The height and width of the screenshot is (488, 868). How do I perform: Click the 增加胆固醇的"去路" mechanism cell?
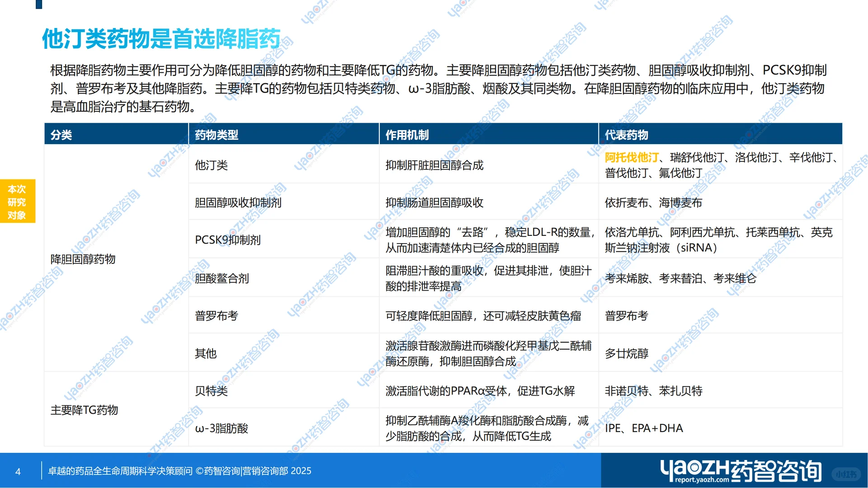tap(489, 240)
